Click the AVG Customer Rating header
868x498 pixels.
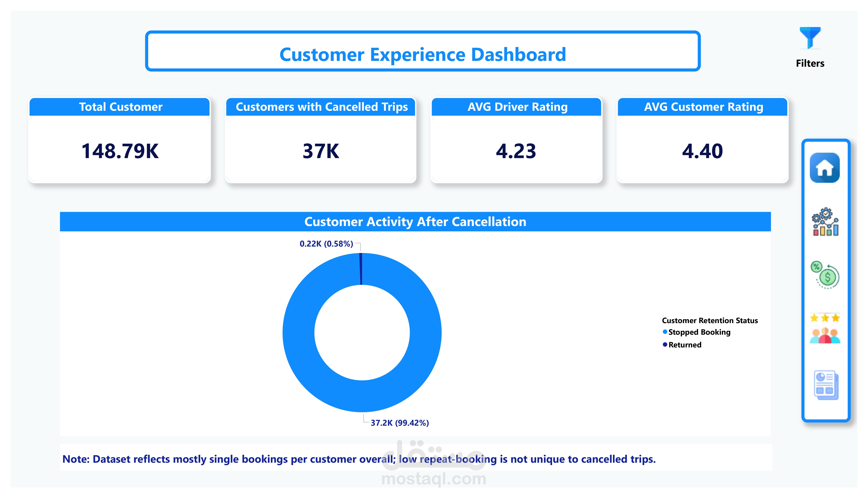click(703, 107)
